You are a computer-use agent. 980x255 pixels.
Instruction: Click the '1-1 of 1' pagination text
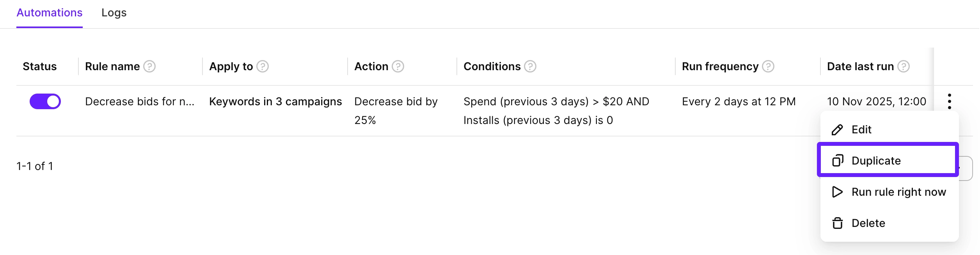[35, 166]
